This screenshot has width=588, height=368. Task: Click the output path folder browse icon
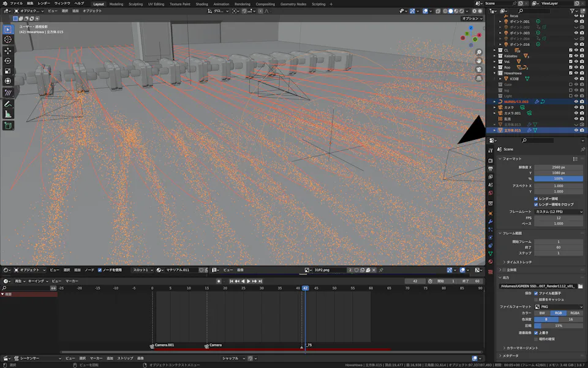(x=581, y=286)
